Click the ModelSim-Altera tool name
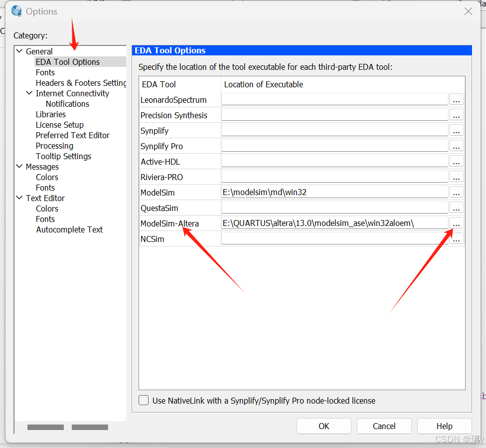 pos(169,224)
